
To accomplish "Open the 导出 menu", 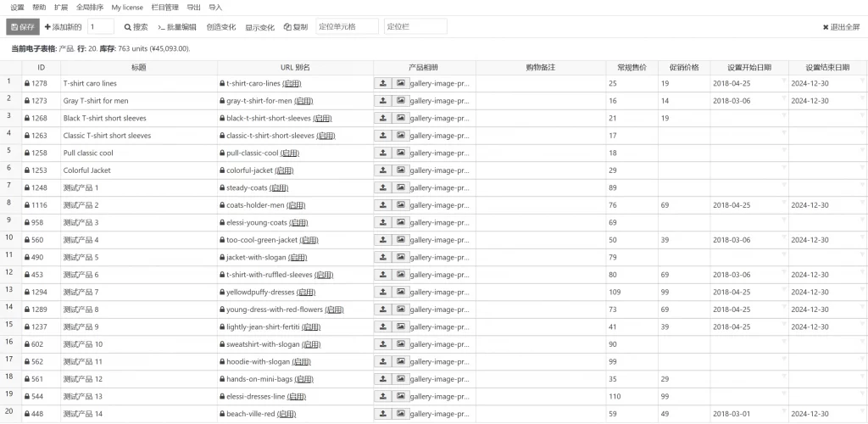I will [x=194, y=7].
